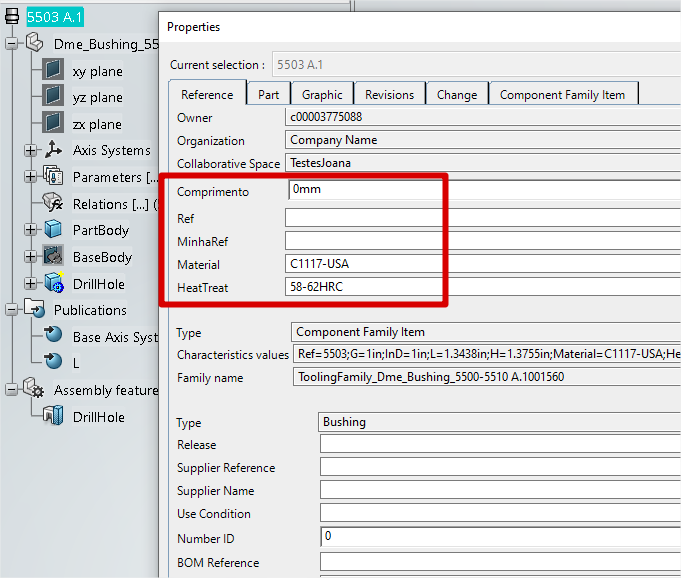
Task: Select the PartBody blue cube icon
Action: point(53,230)
